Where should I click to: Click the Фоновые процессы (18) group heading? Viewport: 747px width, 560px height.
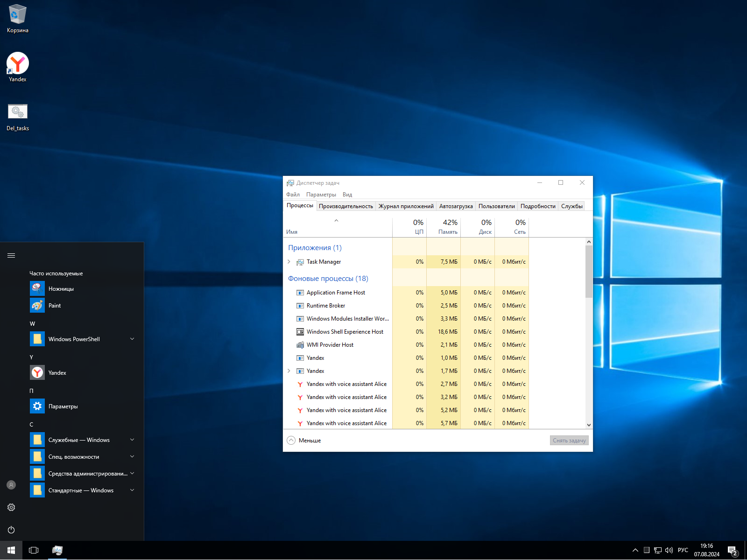point(328,279)
